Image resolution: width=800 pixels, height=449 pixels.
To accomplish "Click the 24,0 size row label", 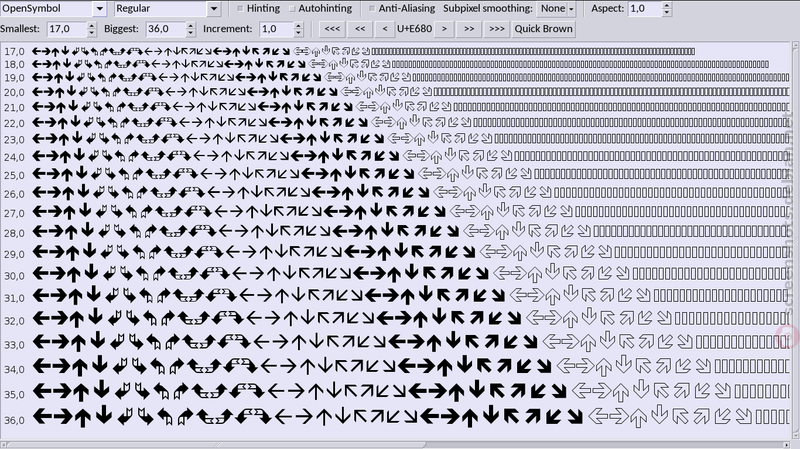I will click(14, 157).
